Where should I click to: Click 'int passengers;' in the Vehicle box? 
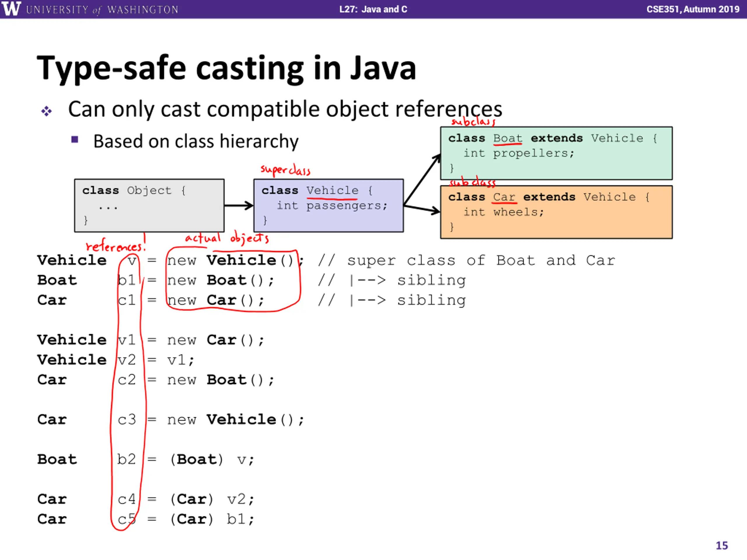click(x=332, y=206)
